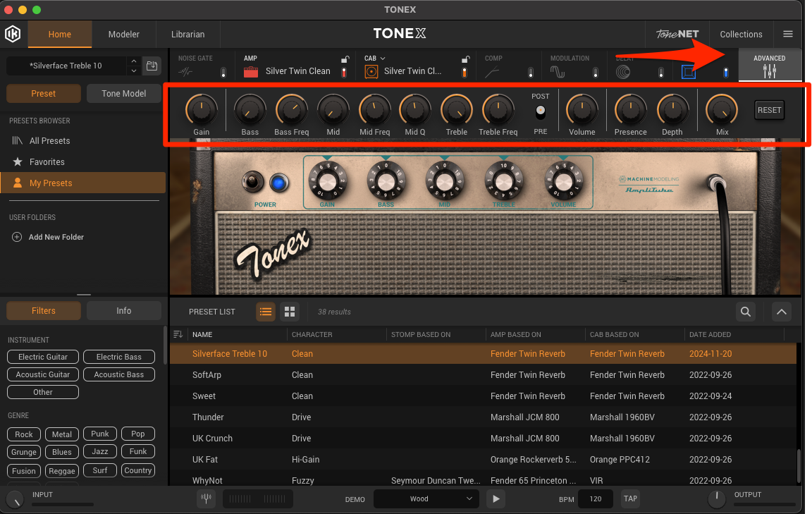Toggle the amp Power switch
The height and width of the screenshot is (514, 812).
point(249,182)
